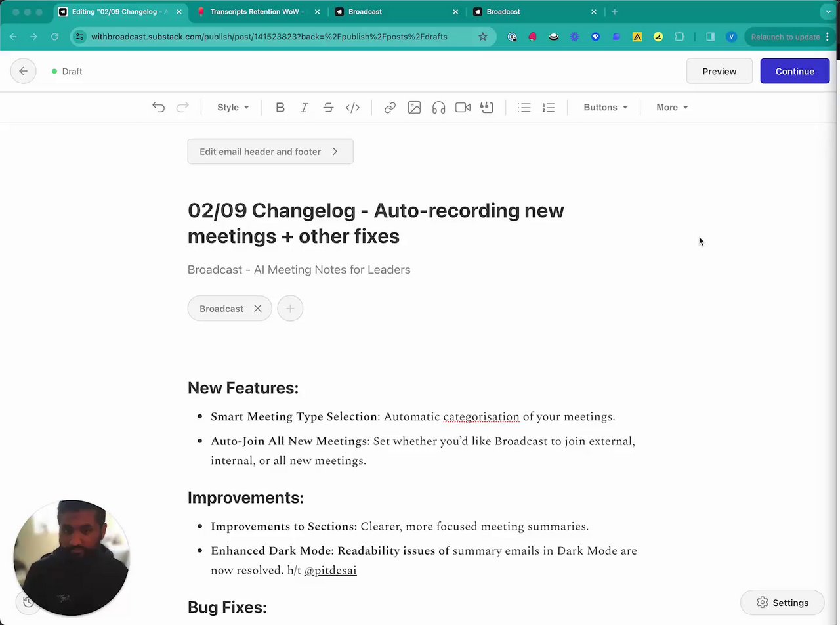Switch to the Broadcast tab beside the plus button
This screenshot has height=625, width=840.
coord(535,12)
